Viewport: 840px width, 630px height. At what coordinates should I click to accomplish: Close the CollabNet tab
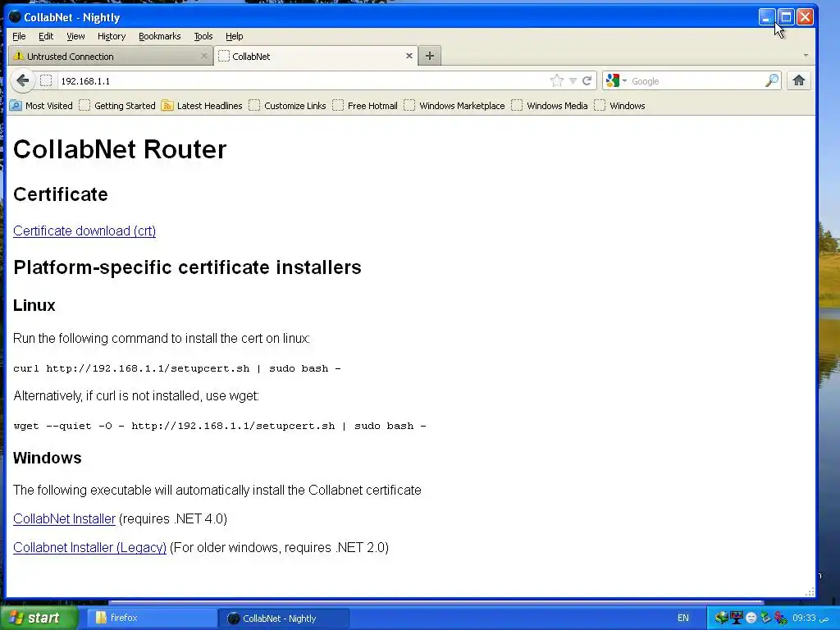[x=409, y=56]
